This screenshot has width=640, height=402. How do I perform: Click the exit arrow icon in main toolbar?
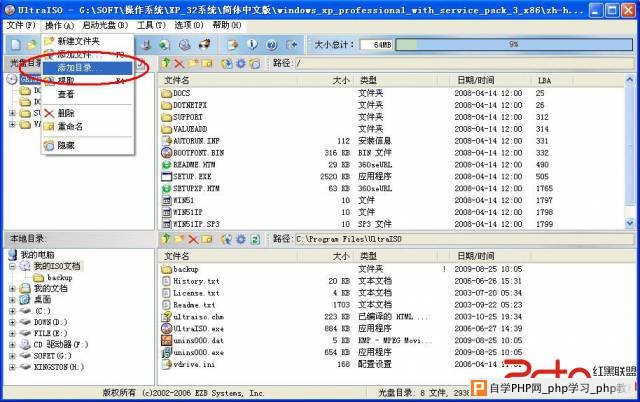292,44
